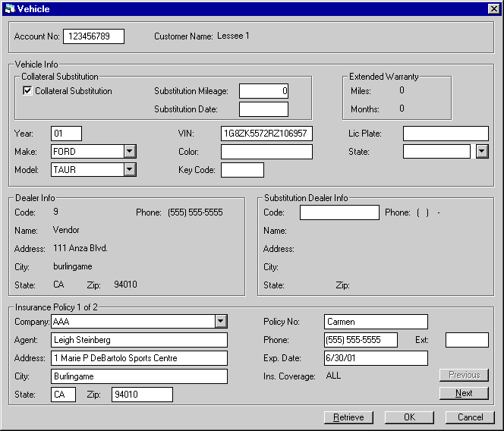Click the insurance State field showing CA
Image resolution: width=504 pixels, height=431 pixels.
63,395
